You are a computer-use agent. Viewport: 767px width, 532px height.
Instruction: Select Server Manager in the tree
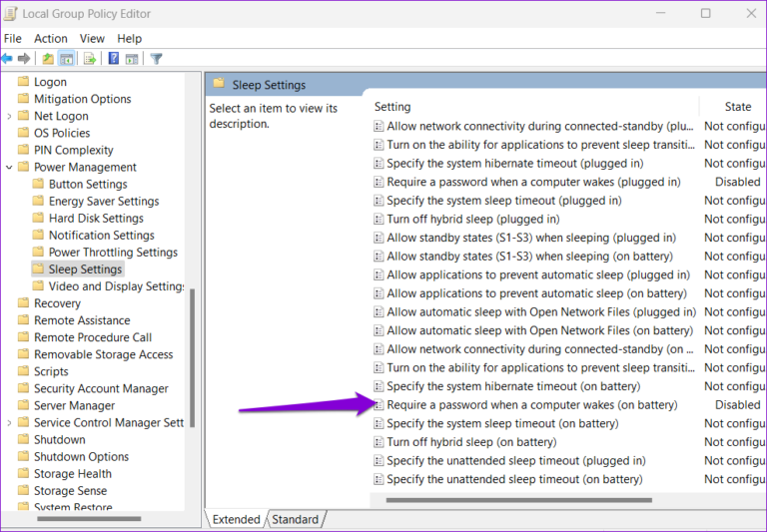pos(74,406)
